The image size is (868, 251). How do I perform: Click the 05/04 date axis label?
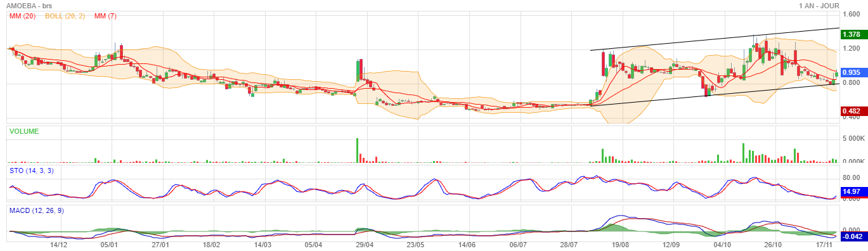click(313, 244)
